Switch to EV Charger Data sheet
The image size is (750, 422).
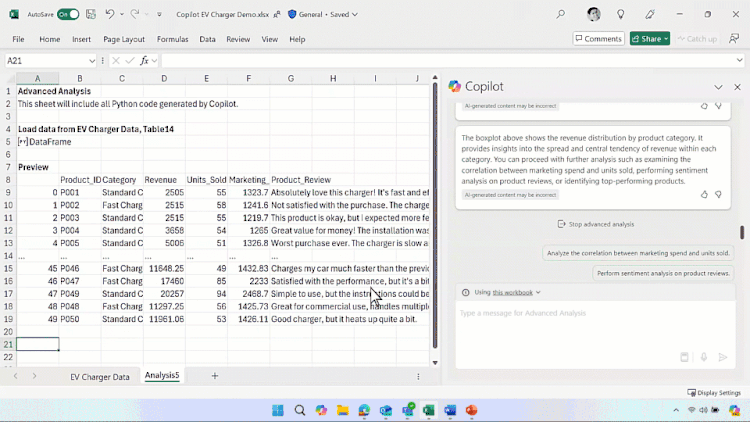(99, 377)
